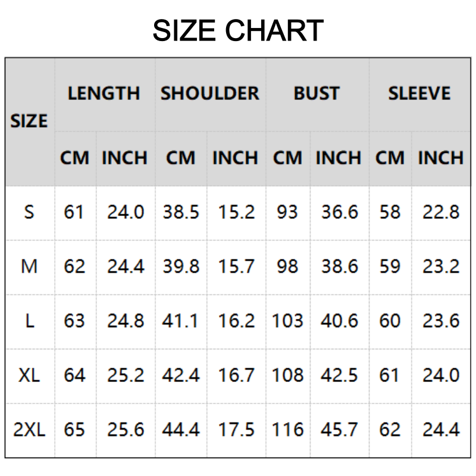Select the 42.4 shoulder CM cell
The image size is (476, 476).
(x=181, y=375)
